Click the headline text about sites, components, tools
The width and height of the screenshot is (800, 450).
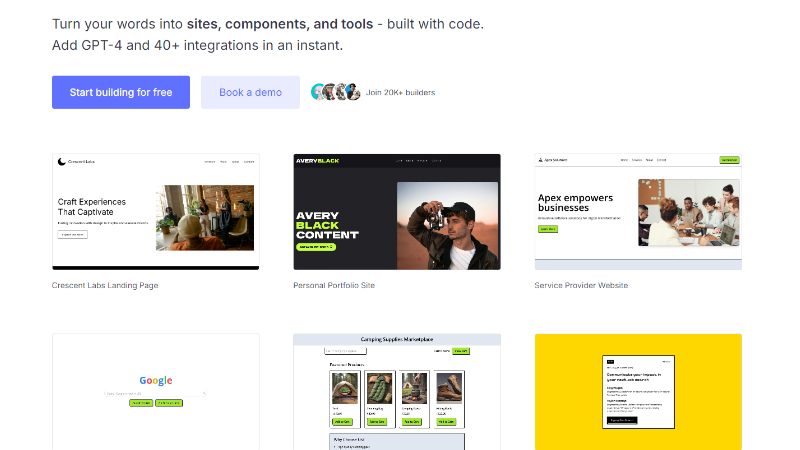268,24
